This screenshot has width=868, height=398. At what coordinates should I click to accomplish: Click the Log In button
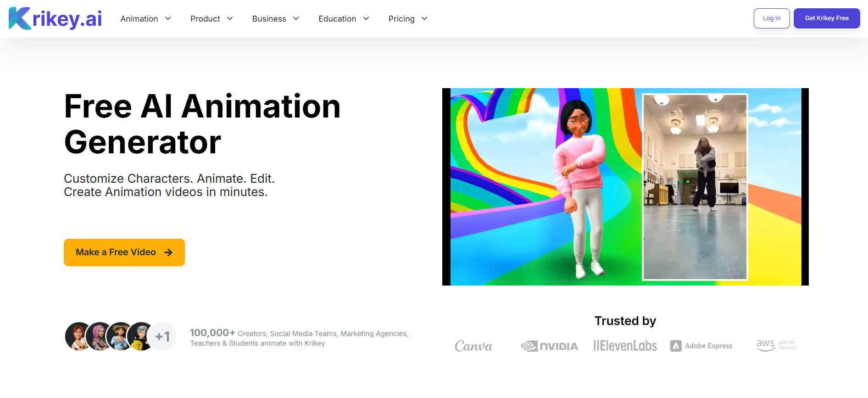(772, 18)
